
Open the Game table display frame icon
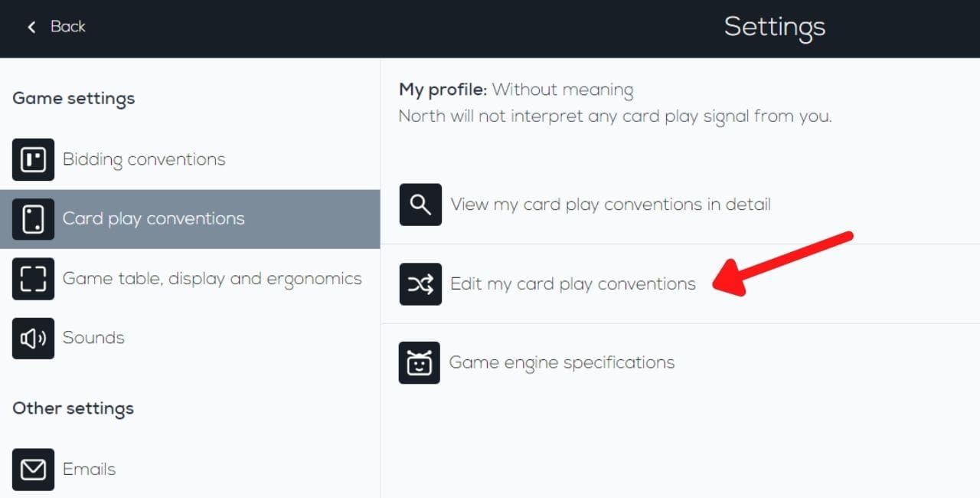pos(34,278)
